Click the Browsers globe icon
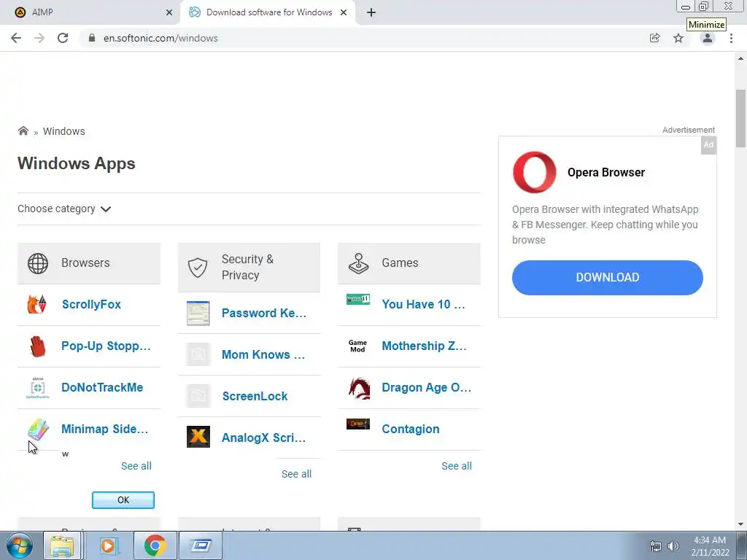Image resolution: width=747 pixels, height=560 pixels. click(38, 263)
